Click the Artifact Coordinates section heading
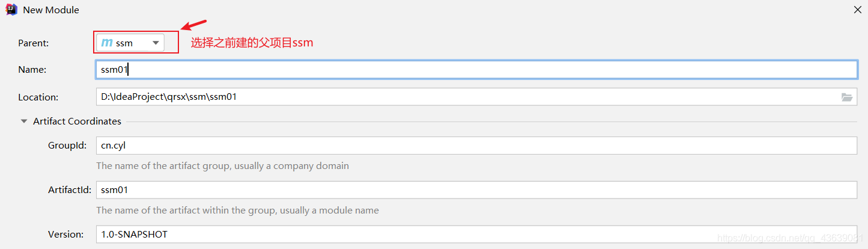The image size is (868, 249). tap(77, 121)
